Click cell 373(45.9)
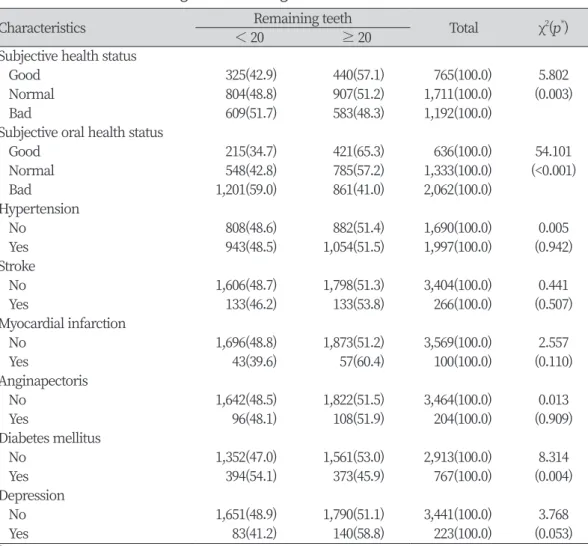The height and width of the screenshot is (546, 588). point(358,477)
